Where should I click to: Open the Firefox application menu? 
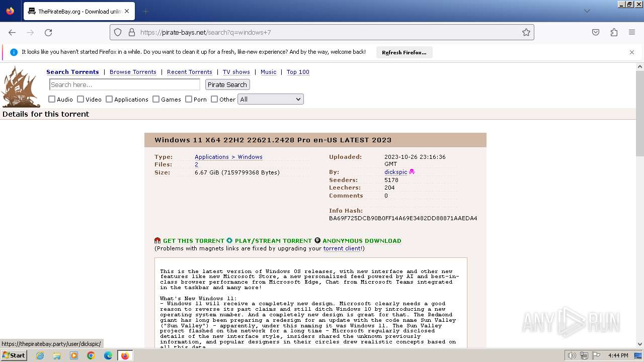point(632,32)
